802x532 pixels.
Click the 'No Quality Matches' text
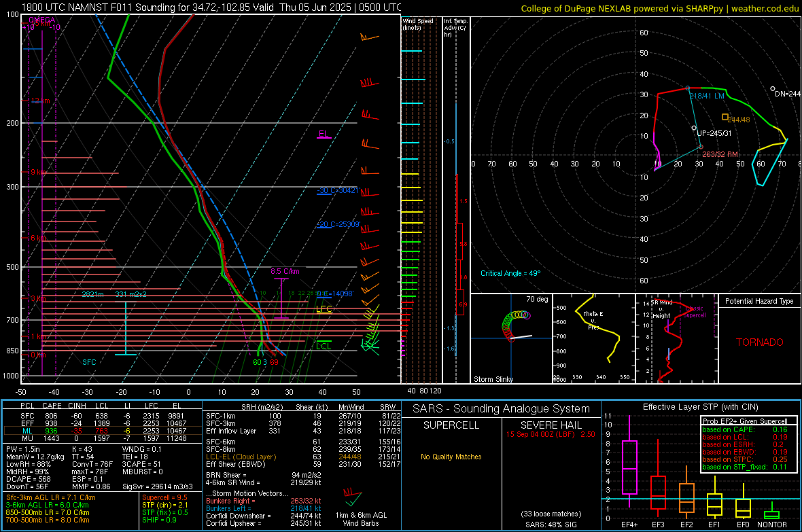tap(451, 457)
